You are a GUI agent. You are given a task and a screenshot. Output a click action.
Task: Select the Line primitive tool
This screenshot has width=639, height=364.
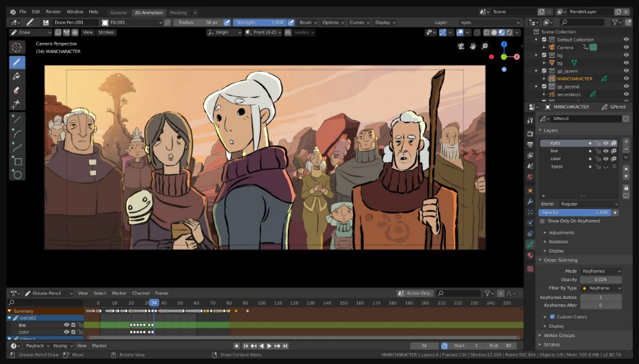(17, 119)
